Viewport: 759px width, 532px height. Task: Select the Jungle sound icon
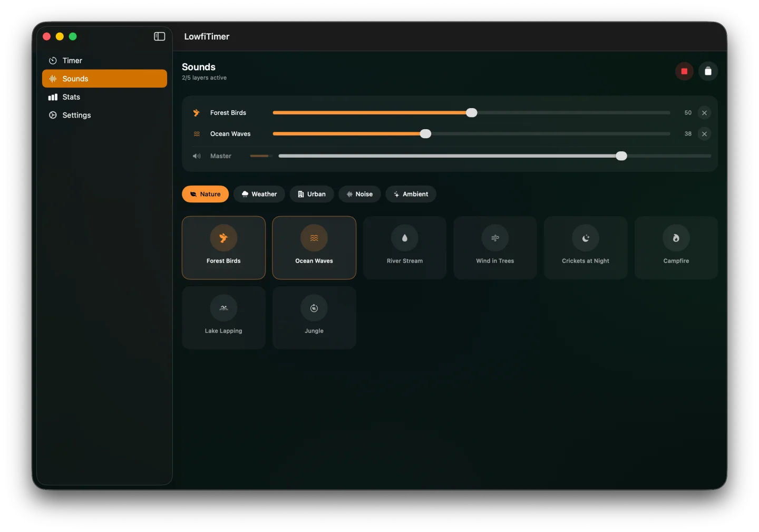pos(314,308)
